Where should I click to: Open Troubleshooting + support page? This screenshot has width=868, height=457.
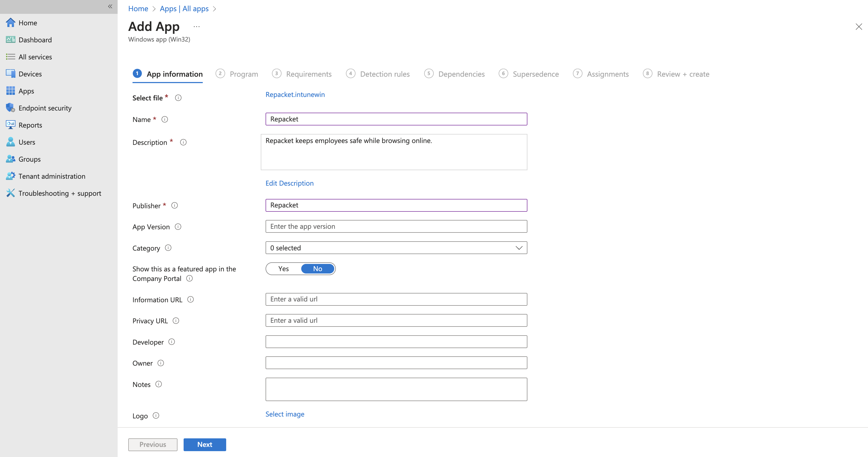[x=60, y=193]
